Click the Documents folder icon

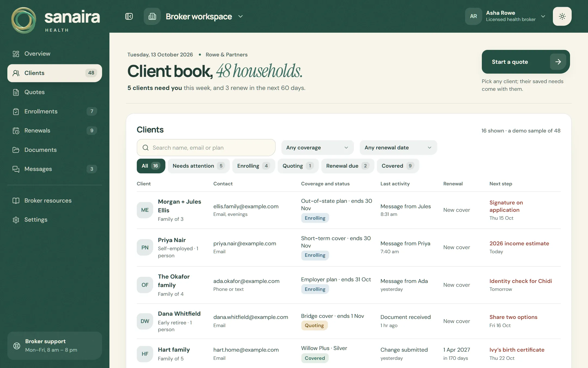16,150
